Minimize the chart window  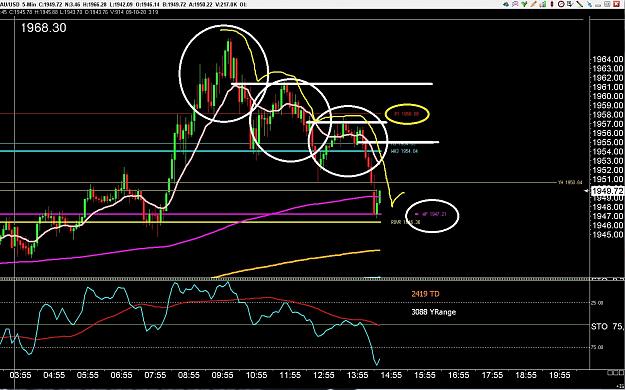[x=598, y=5]
